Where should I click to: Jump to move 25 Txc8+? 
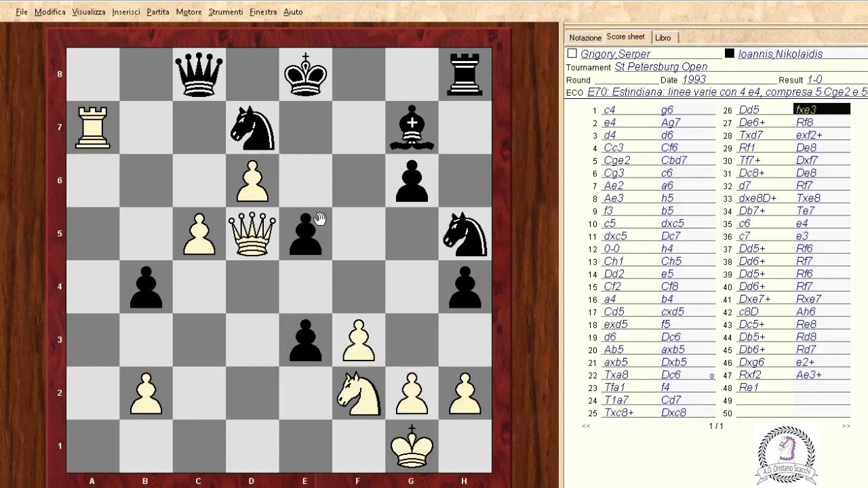click(629, 413)
